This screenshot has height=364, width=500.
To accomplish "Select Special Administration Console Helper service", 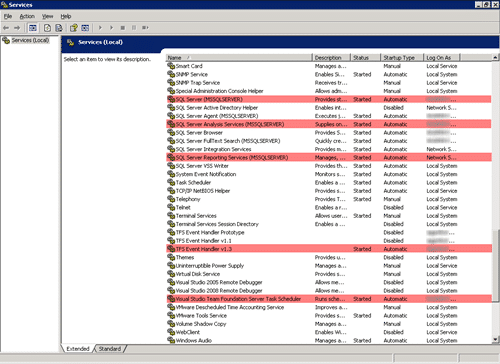I will point(329,91).
